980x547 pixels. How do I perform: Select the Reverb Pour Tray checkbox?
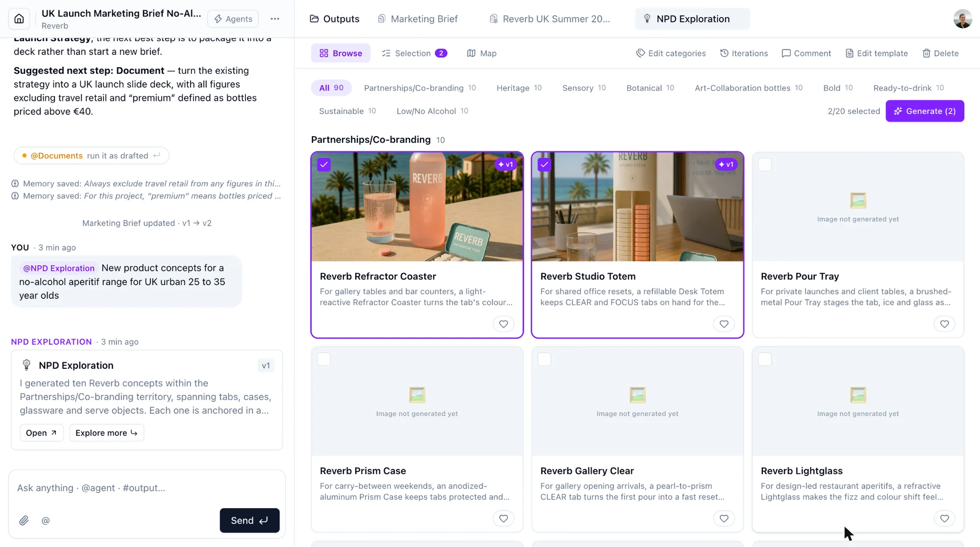[765, 165]
